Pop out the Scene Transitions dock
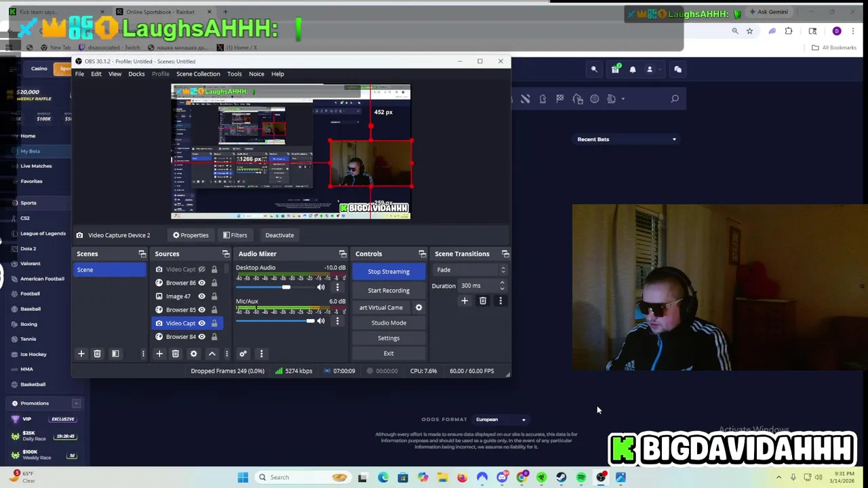The width and height of the screenshot is (868, 488). point(505,254)
